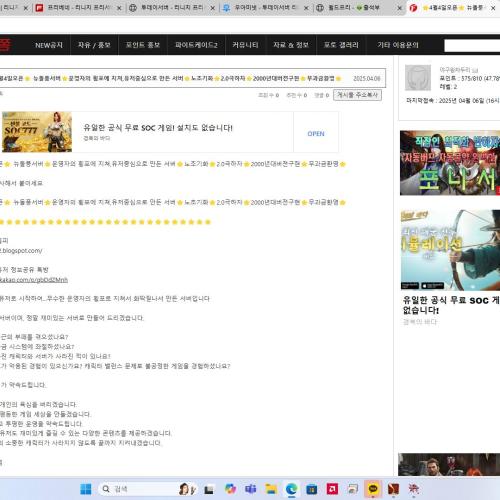Open the '커뮤니티' navigation menu

(x=245, y=45)
